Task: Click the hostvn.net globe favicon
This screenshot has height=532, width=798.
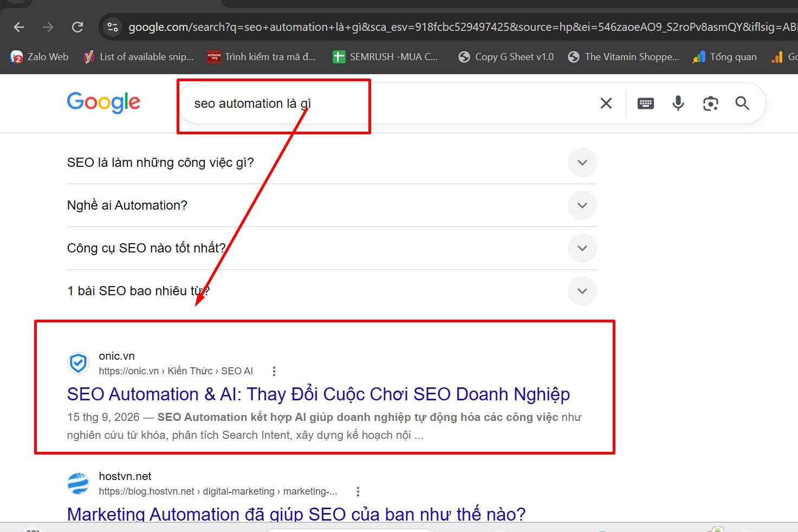Action: coord(78,483)
